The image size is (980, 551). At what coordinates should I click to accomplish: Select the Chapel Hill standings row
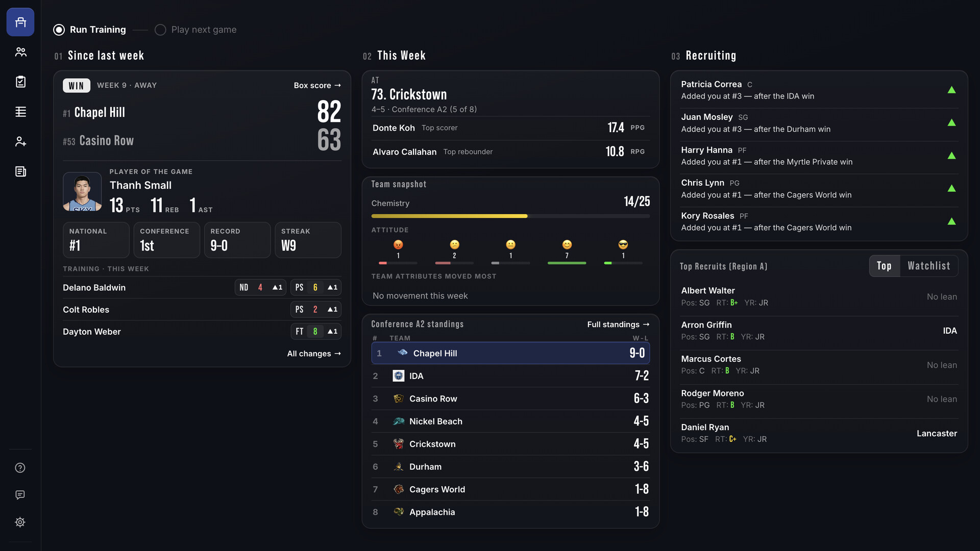click(510, 353)
